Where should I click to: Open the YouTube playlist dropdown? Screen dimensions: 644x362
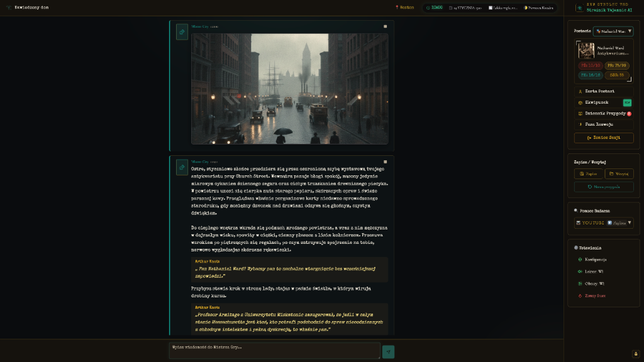604,223
